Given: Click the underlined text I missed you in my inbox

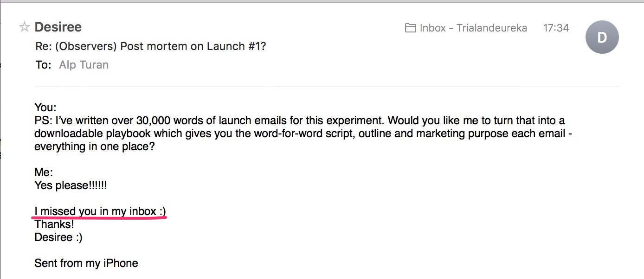Looking at the screenshot, I should (x=100, y=211).
